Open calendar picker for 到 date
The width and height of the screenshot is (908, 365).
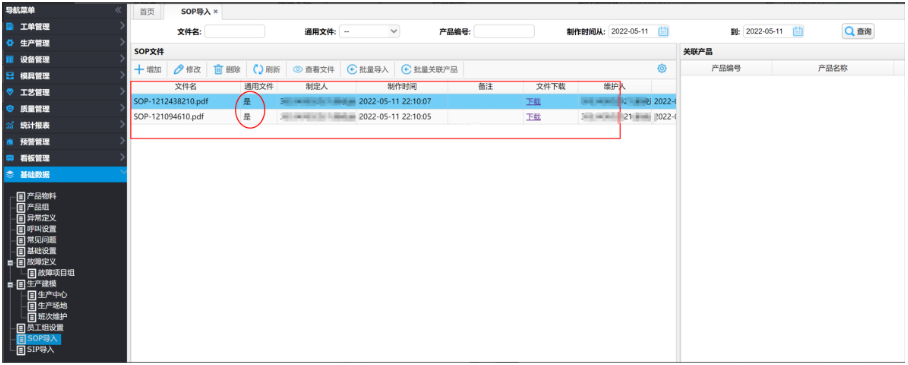pos(798,31)
